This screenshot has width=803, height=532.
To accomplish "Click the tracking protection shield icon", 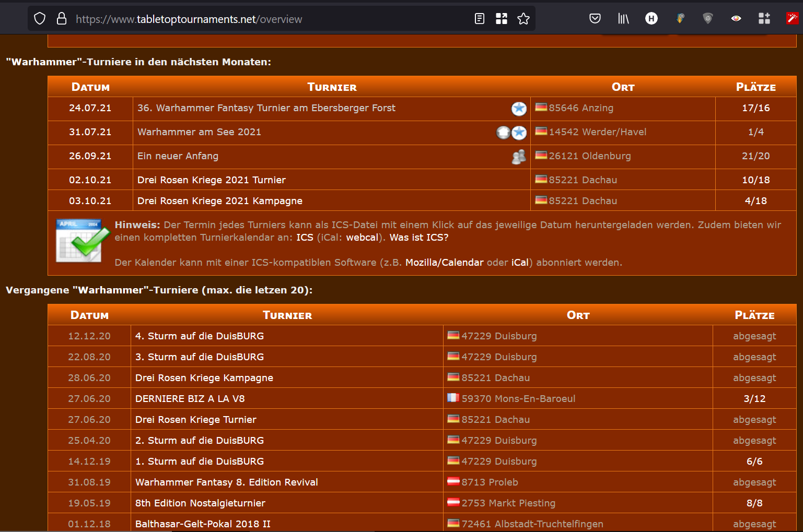I will click(x=40, y=19).
